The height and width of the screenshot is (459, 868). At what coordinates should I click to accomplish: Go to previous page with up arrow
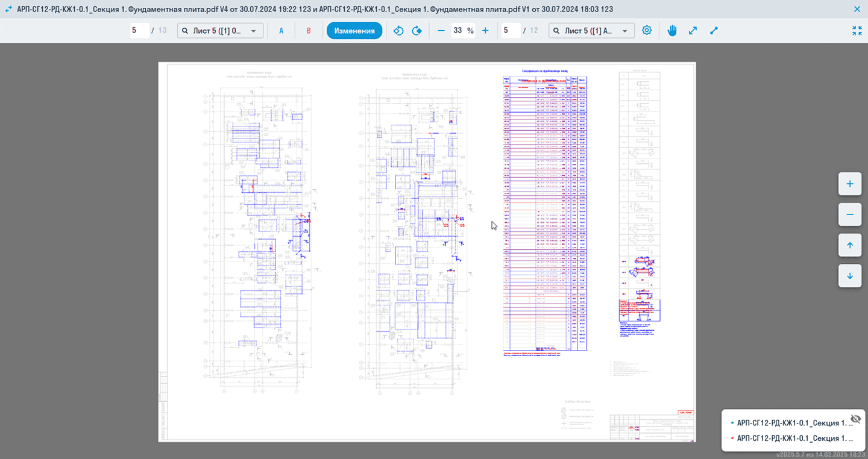tap(850, 245)
